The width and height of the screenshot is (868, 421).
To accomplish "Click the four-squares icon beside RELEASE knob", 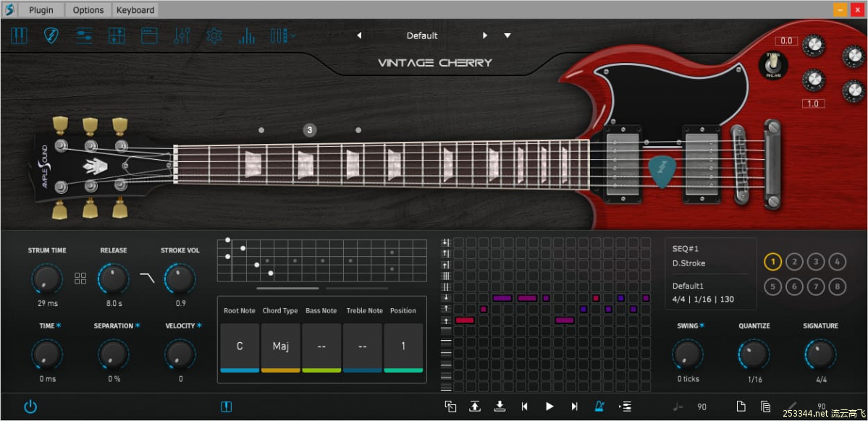I will pyautogui.click(x=80, y=278).
